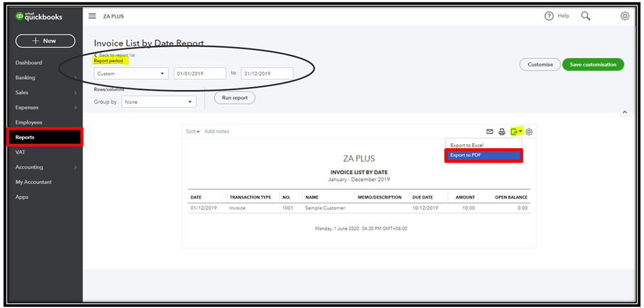Click the amount 10.00 cell
644x308 pixels.
pos(468,207)
